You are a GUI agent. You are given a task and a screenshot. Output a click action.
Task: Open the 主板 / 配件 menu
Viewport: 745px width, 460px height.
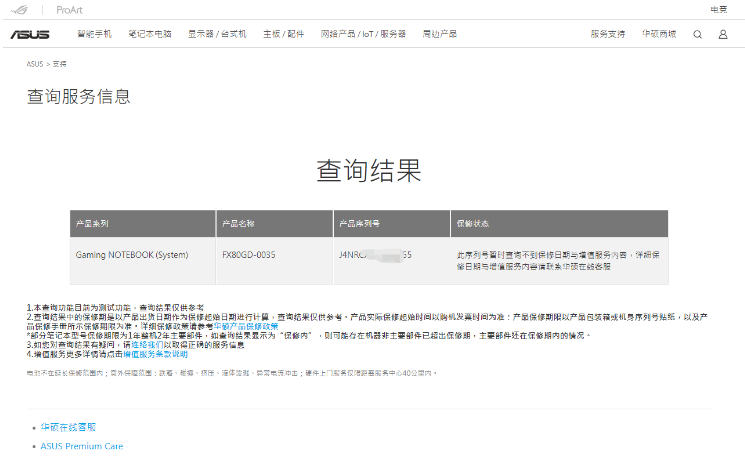[x=283, y=34]
